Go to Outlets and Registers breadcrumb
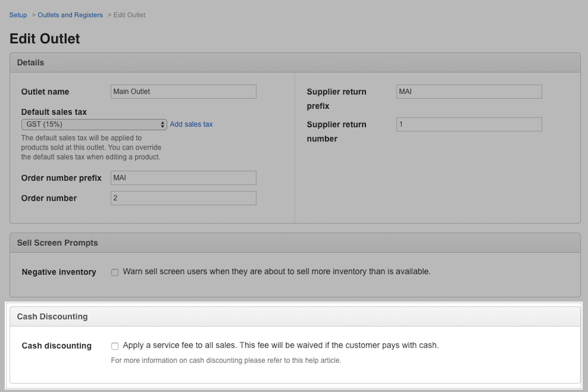 (x=70, y=15)
